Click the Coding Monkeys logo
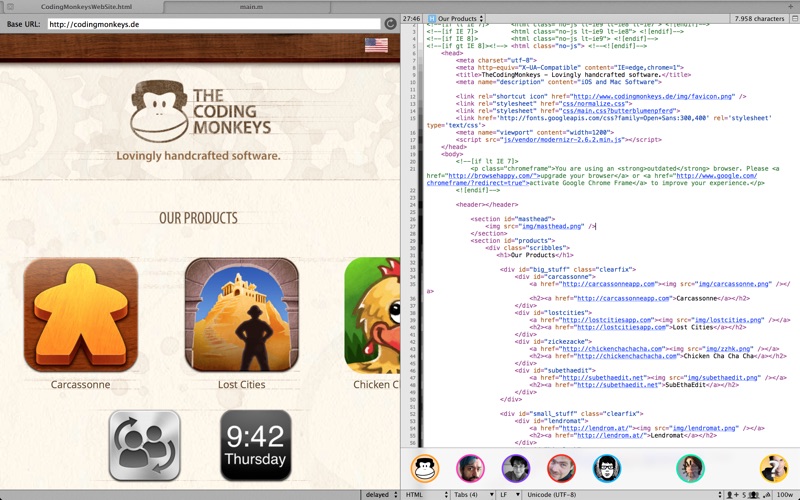 (200, 111)
